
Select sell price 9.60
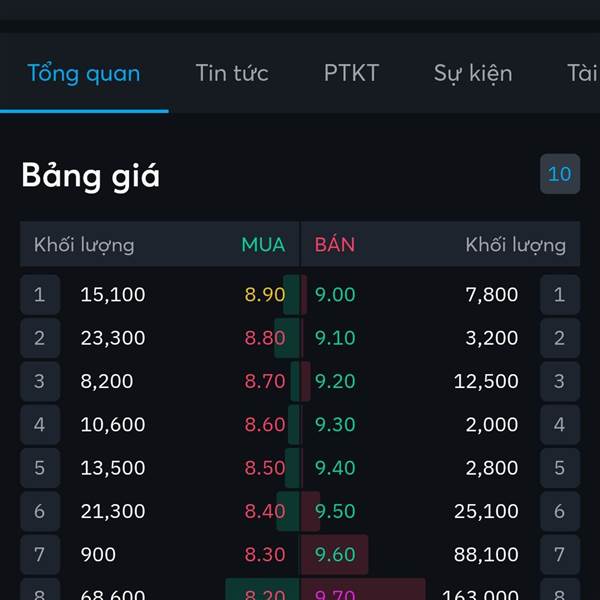335,554
